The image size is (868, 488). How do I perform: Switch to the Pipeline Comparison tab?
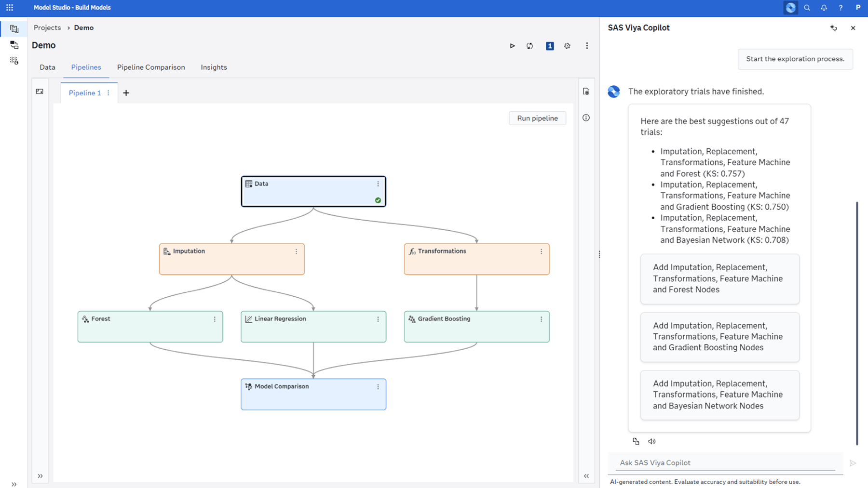[x=151, y=67]
